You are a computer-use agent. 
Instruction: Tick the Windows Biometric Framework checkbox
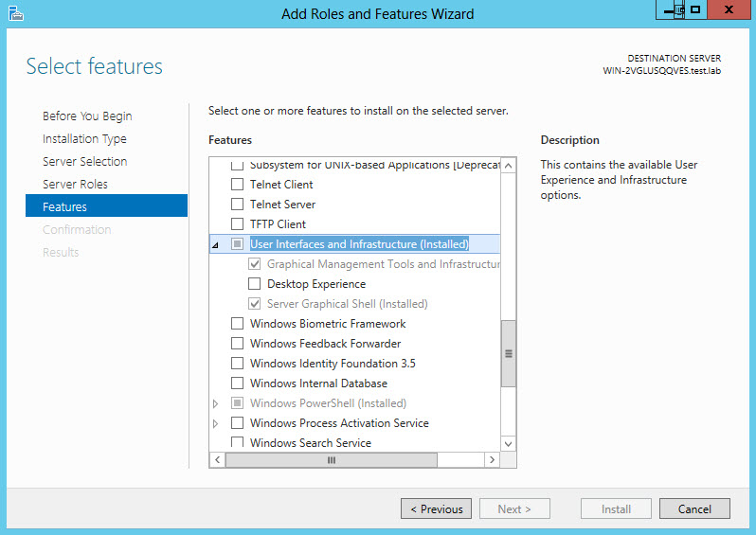pyautogui.click(x=238, y=324)
